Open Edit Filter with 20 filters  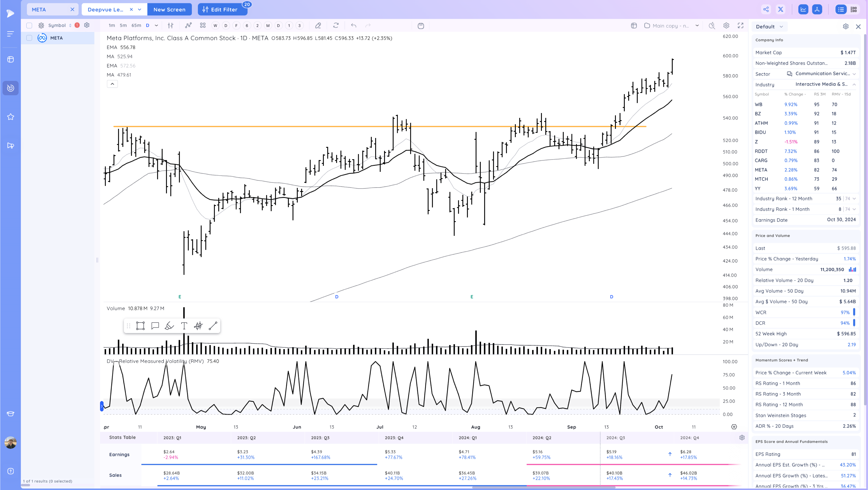pyautogui.click(x=222, y=9)
